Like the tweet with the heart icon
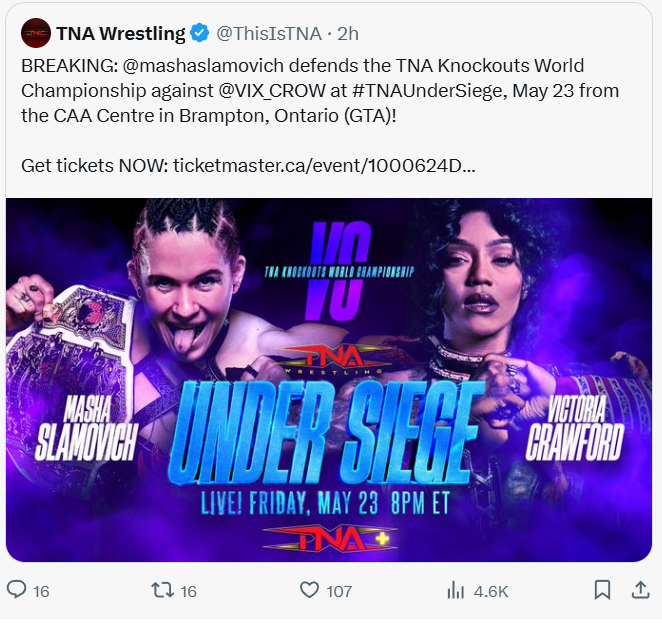The image size is (662, 627). point(310,590)
